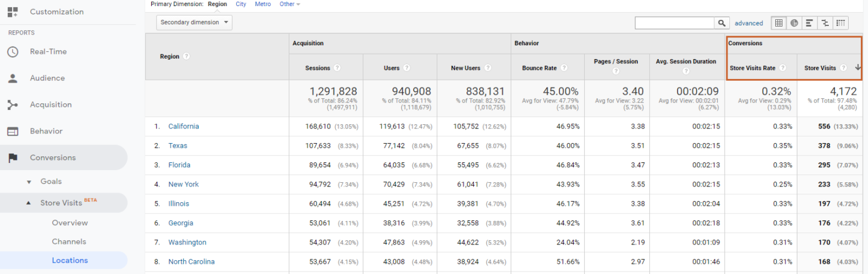Select Metro as primary dimension
Image resolution: width=868 pixels, height=274 pixels.
tap(263, 4)
